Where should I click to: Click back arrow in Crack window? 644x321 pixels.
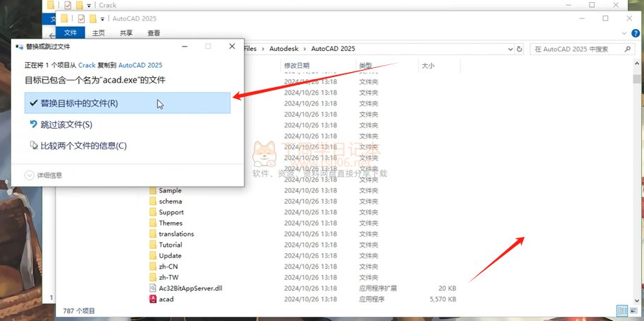click(51, 36)
